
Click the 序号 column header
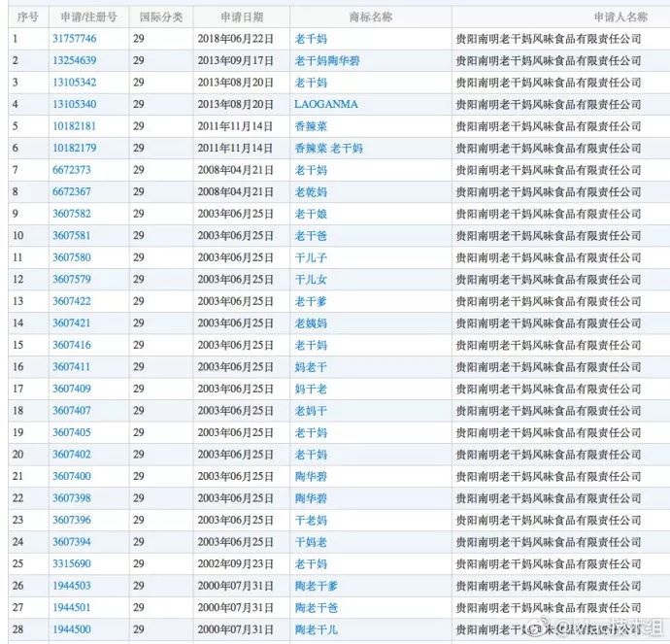click(x=28, y=17)
